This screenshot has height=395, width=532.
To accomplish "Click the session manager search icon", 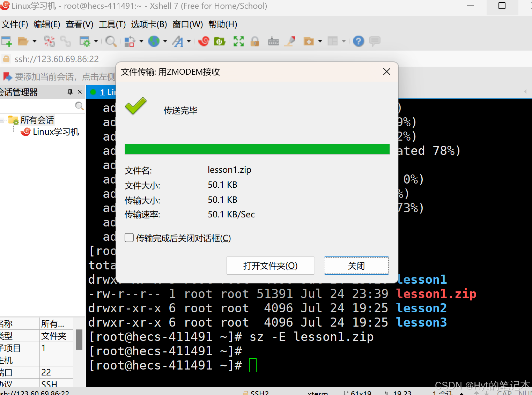I will (79, 106).
